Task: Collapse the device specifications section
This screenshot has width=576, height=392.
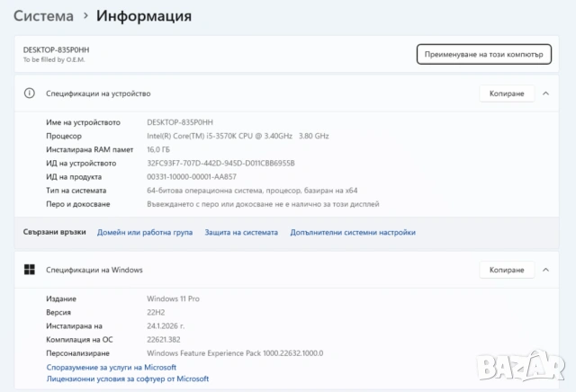Action: [546, 94]
